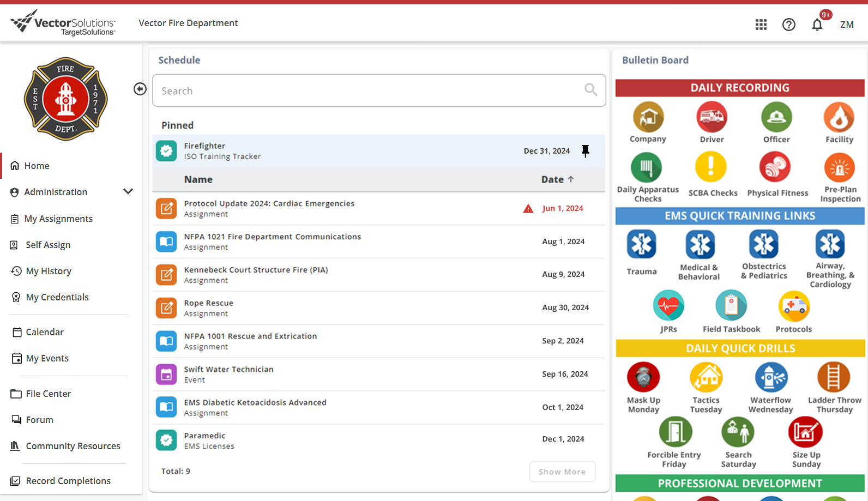868x501 pixels.
Task: Click the Name column header
Action: pyautogui.click(x=198, y=179)
